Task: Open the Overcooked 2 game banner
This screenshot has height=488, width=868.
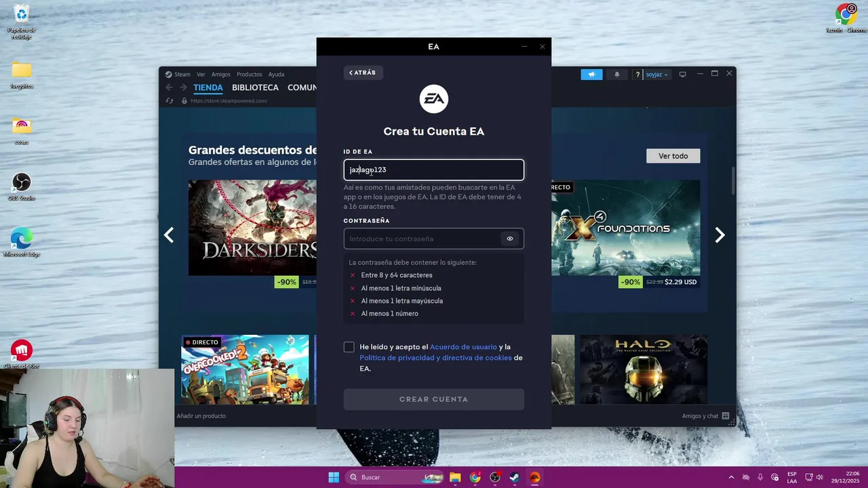Action: (x=245, y=369)
